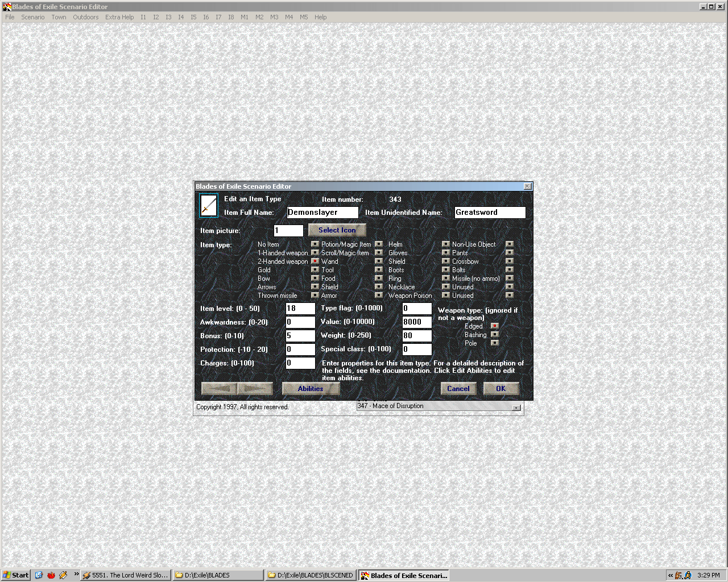
Task: Open the Outdoors menu
Action: click(85, 17)
